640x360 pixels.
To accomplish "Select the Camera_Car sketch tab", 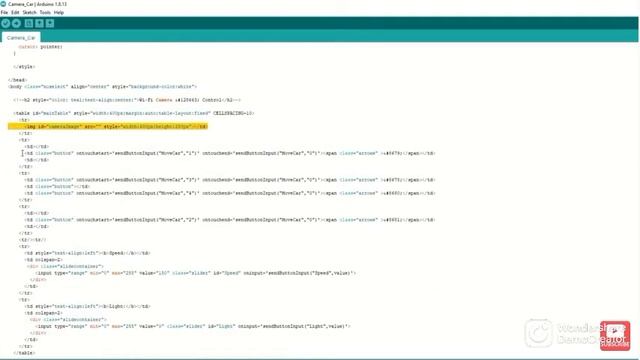I will 21,38.
